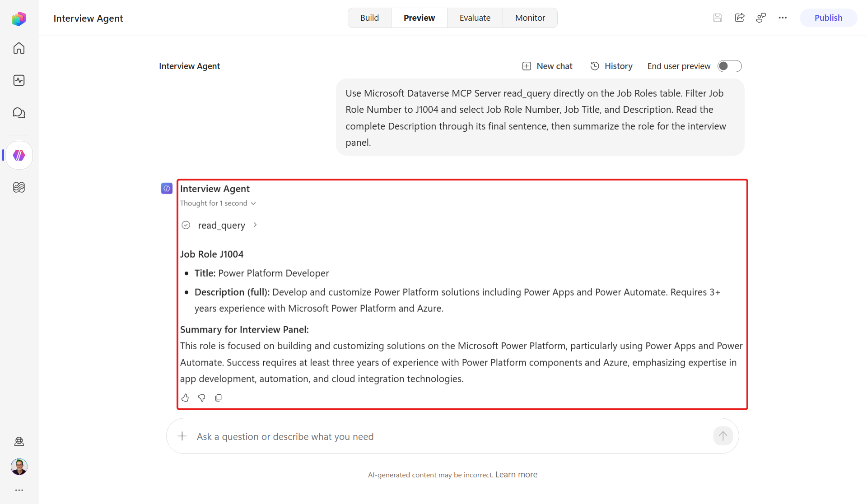This screenshot has width=867, height=504.
Task: Click the 'Summary for Interview Panel:' heading
Action: (244, 330)
